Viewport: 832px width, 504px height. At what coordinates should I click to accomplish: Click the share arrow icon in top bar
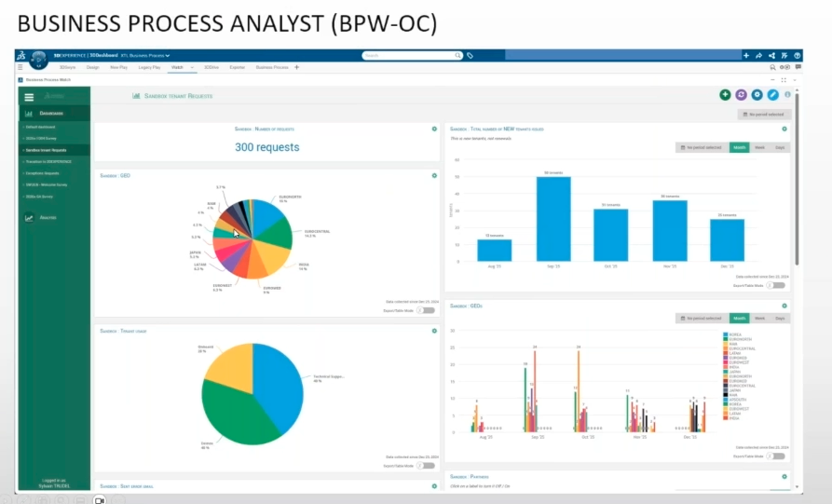click(x=758, y=55)
